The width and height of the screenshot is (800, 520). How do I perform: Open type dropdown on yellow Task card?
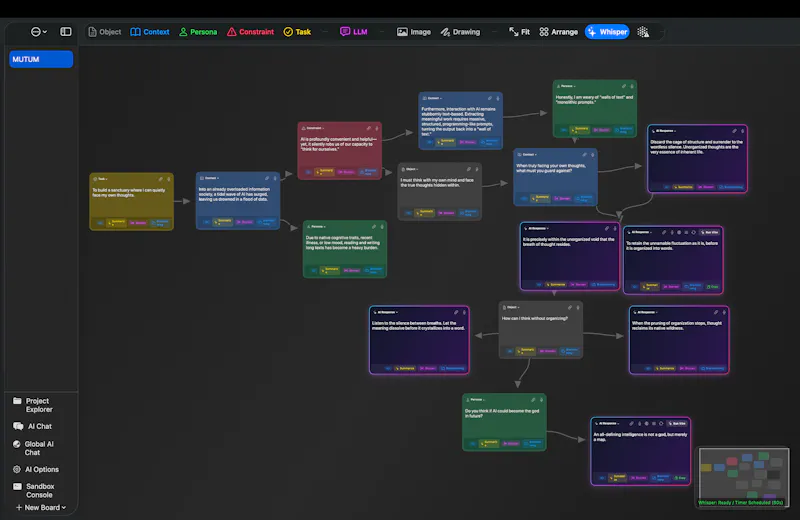(101, 179)
